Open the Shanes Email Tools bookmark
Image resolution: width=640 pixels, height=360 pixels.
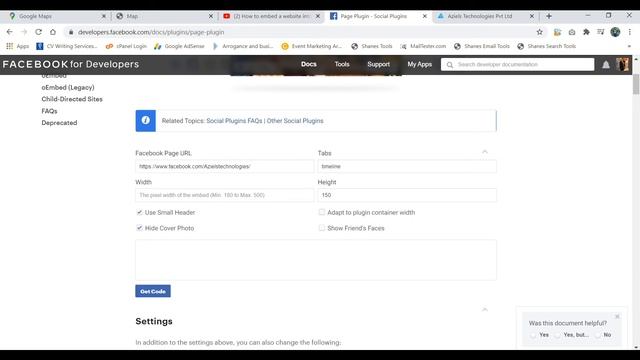[482, 46]
